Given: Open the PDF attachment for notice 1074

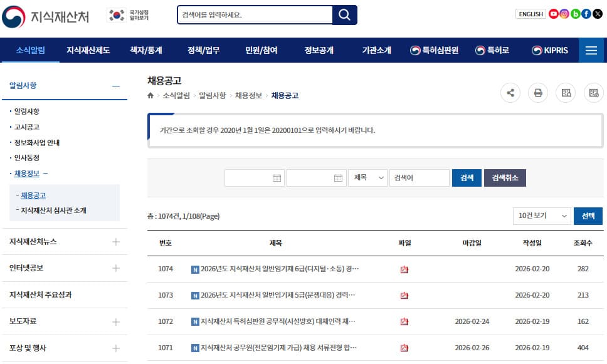Looking at the screenshot, I should tap(404, 269).
